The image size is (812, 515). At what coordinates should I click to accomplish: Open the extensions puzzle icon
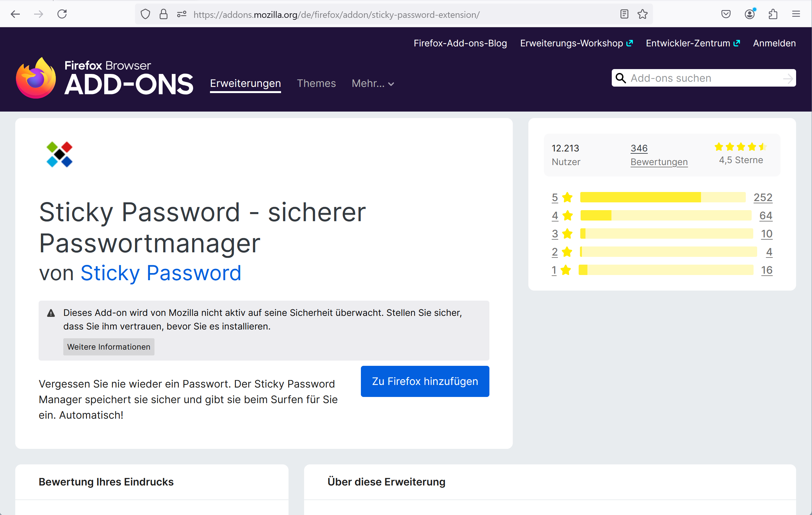click(773, 14)
